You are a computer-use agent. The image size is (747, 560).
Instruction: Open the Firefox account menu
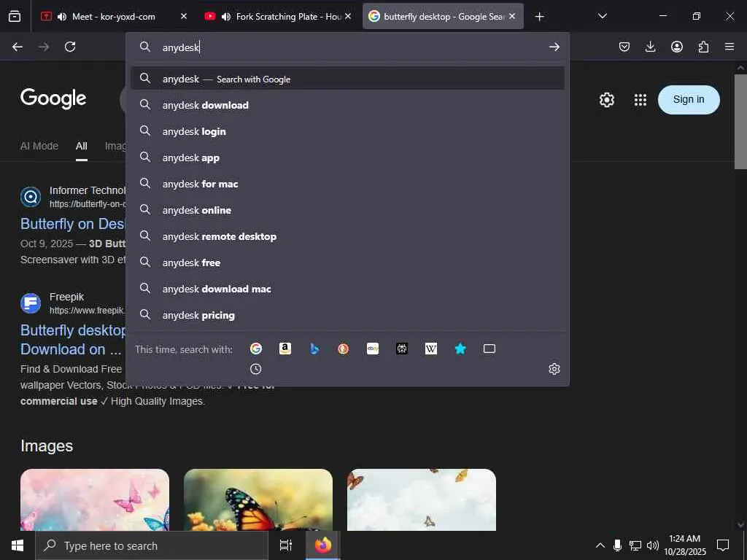[x=677, y=47]
